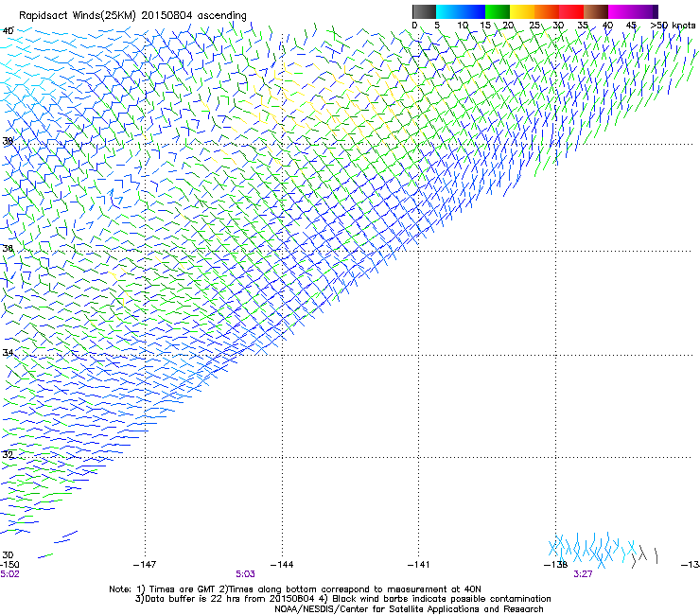Click the '>50 knots' legend label
The image size is (700, 615).
(673, 26)
